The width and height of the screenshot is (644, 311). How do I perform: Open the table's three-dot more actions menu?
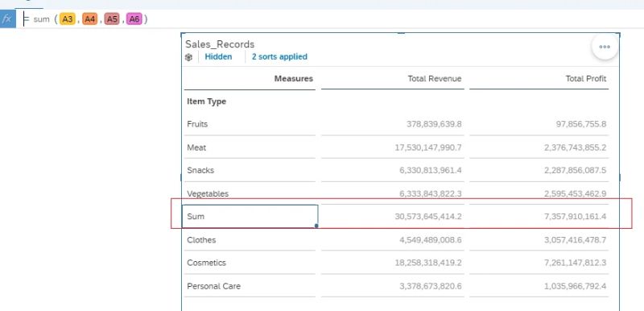tap(605, 47)
